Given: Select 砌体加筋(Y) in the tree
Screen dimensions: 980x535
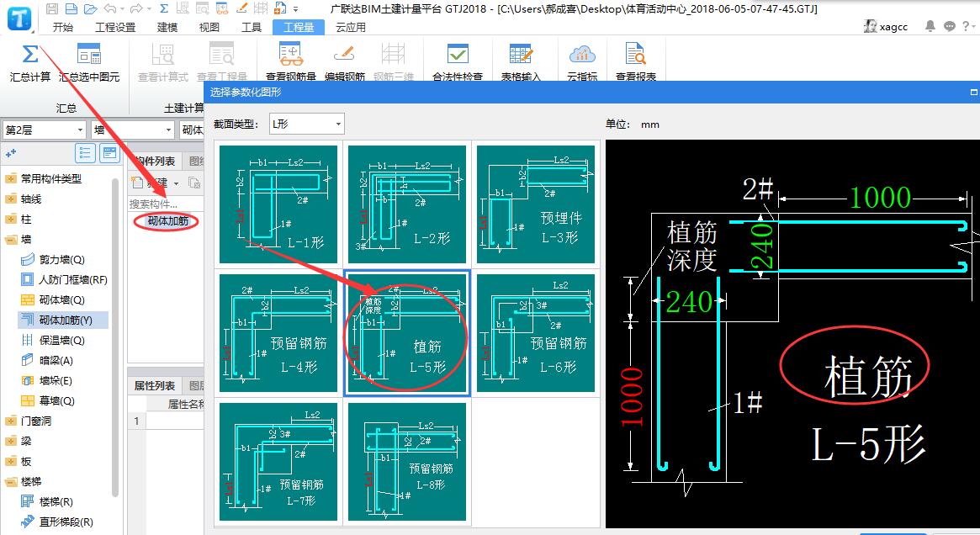Looking at the screenshot, I should (x=65, y=320).
